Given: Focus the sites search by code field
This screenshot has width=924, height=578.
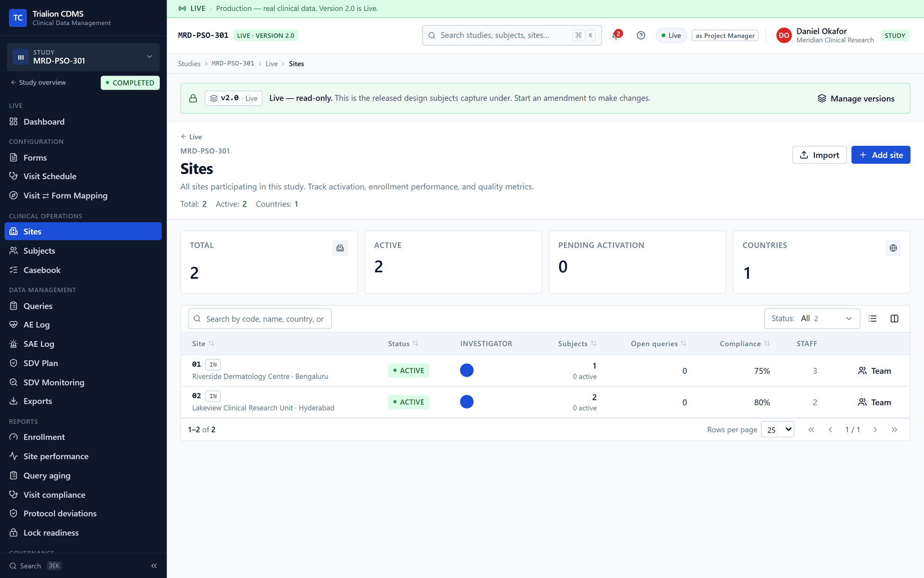Looking at the screenshot, I should coord(259,318).
